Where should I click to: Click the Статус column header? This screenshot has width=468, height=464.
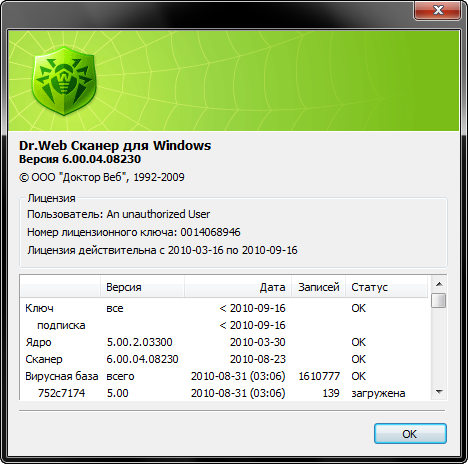tap(387, 287)
